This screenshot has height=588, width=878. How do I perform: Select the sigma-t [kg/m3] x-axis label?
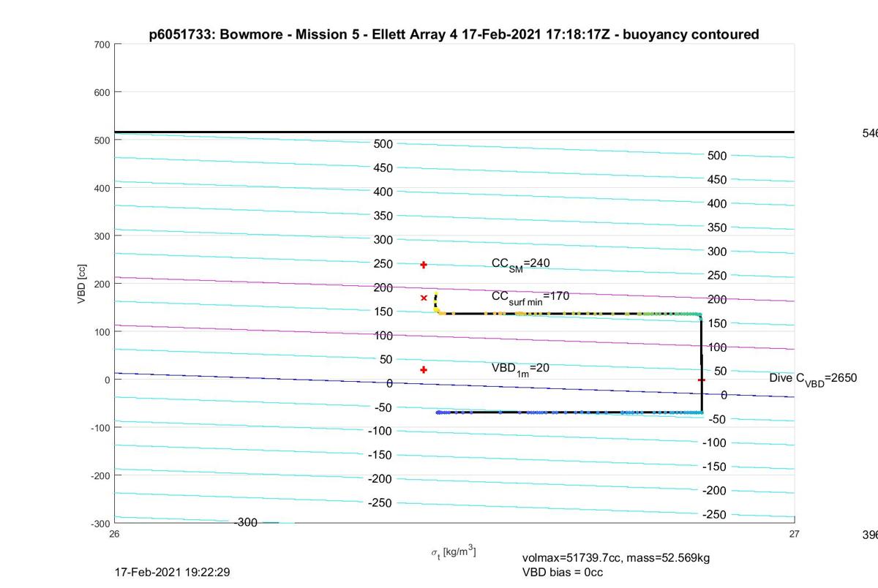pos(454,551)
